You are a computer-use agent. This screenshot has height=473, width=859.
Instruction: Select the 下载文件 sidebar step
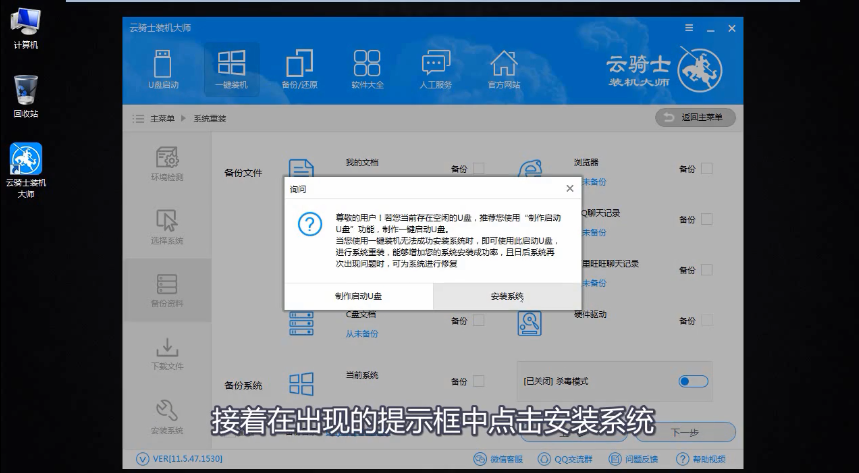(167, 354)
